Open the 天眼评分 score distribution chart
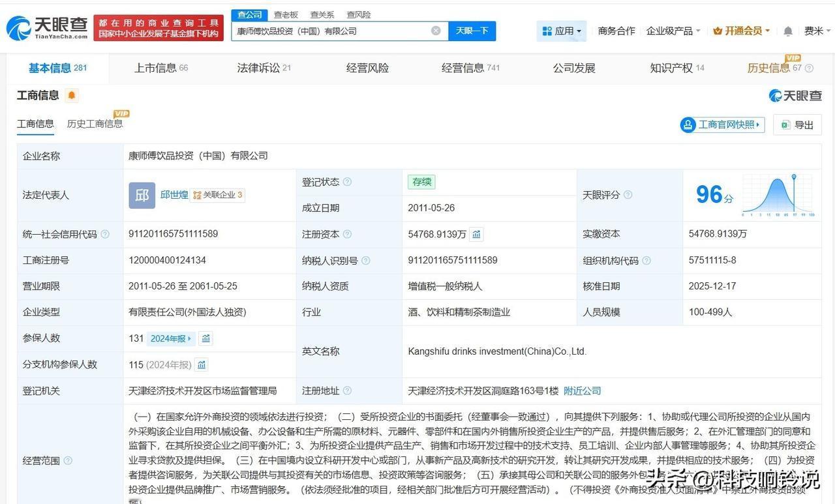The image size is (835, 504). [778, 195]
